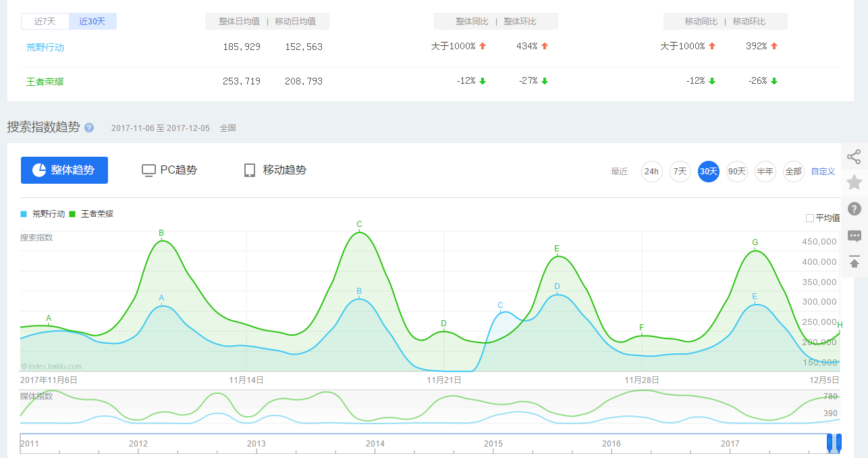
Task: Click 2012 on the timeline scrubber
Action: pos(138,444)
